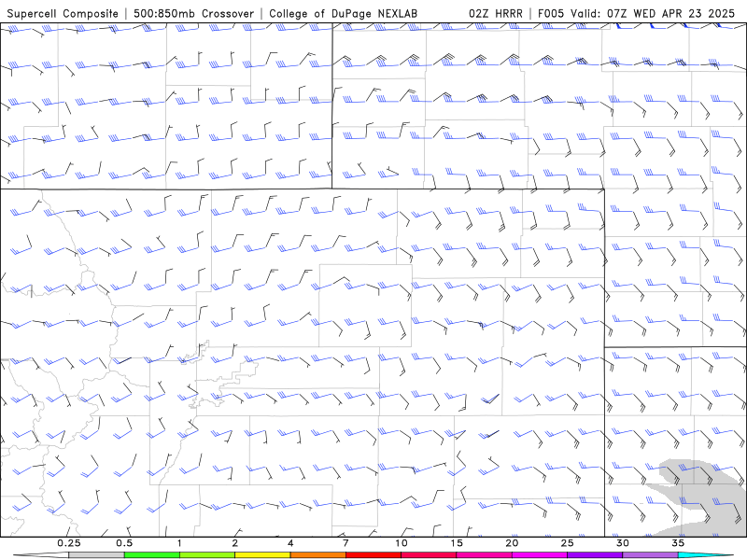Image resolution: width=747 pixels, height=560 pixels.
Task: Click the purple color bar segment between 25 and 30
Action: coord(595,555)
